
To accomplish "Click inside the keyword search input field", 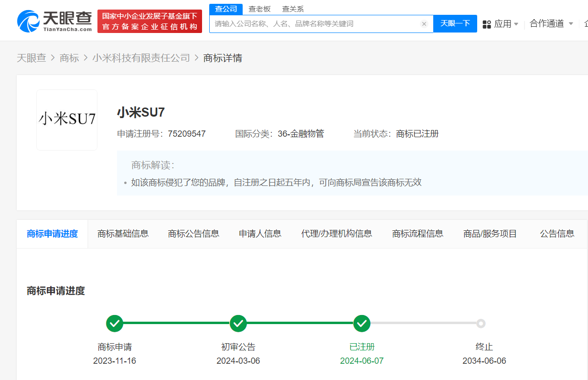I will pyautogui.click(x=310, y=23).
